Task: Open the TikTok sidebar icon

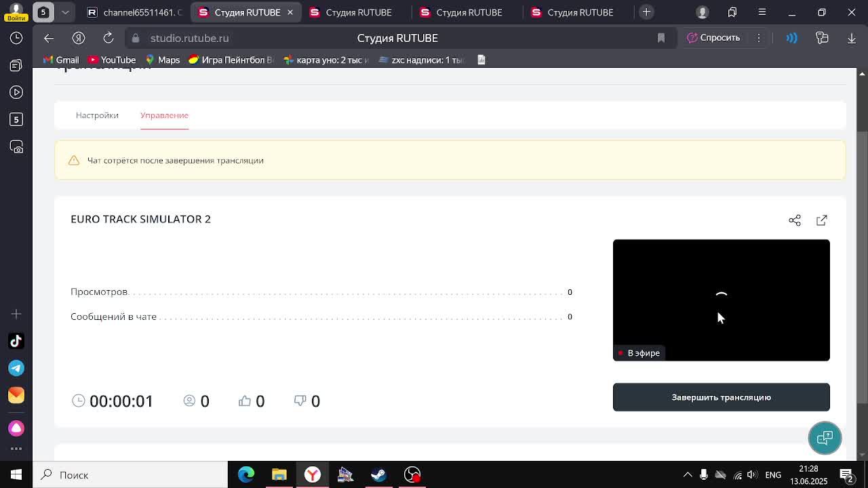Action: coord(16,341)
